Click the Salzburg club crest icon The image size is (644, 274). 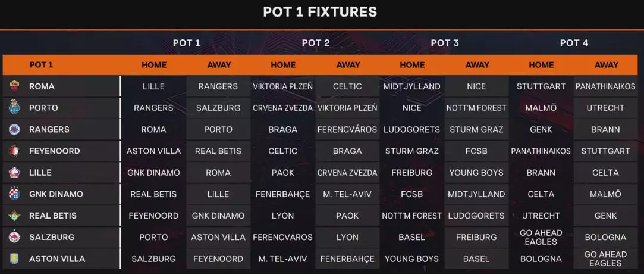(14, 237)
